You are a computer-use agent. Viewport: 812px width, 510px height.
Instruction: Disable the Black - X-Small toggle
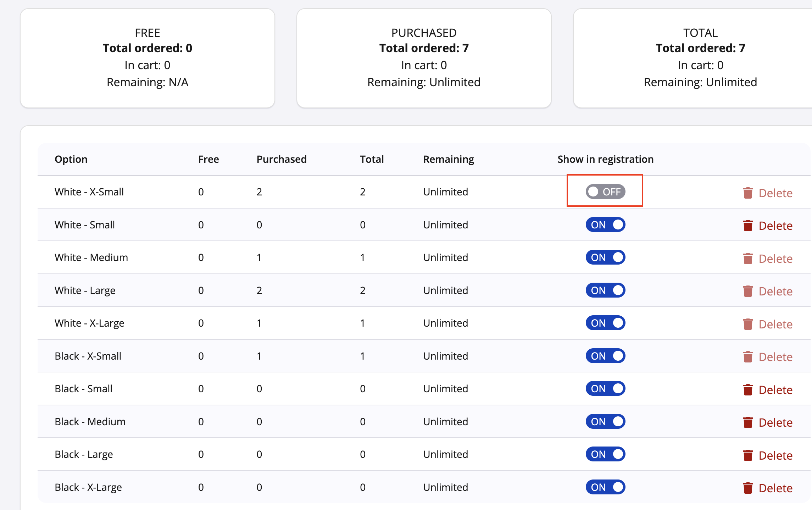(x=605, y=356)
